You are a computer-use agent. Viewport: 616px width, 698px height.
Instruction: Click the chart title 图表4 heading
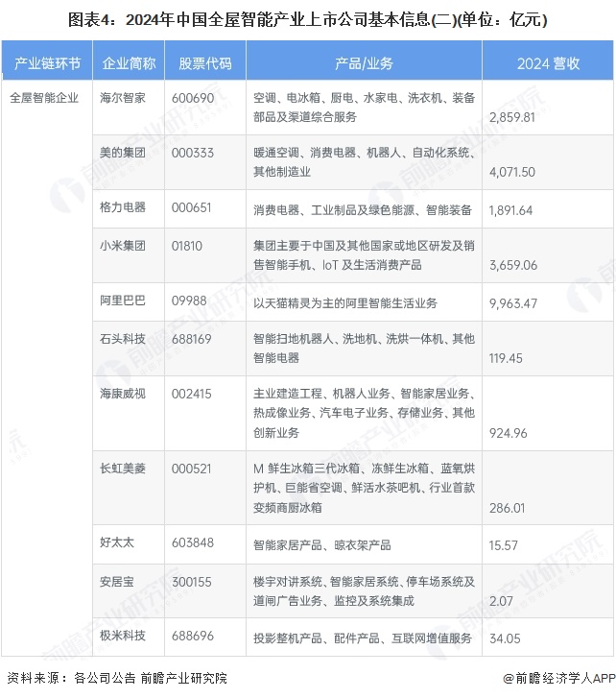[307, 19]
